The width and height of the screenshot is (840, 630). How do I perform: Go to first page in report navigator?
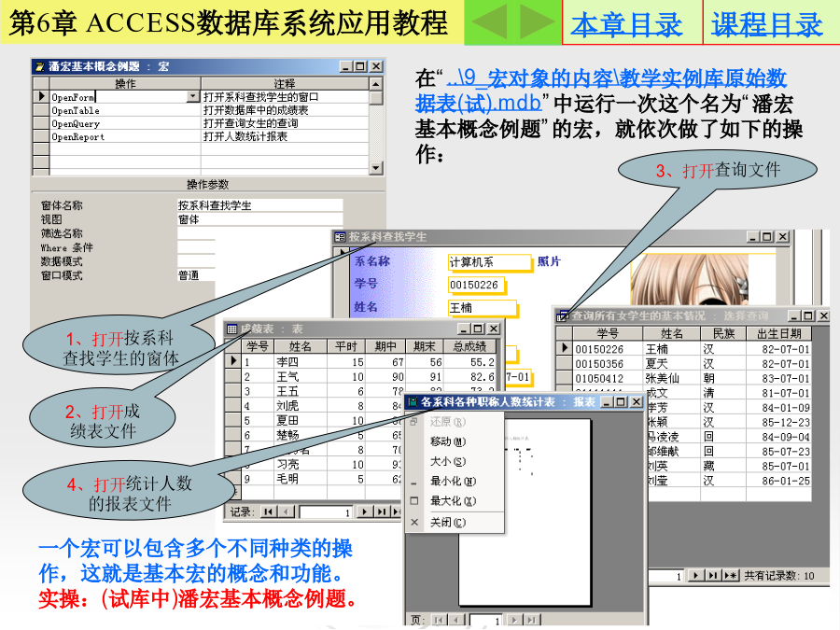440,621
